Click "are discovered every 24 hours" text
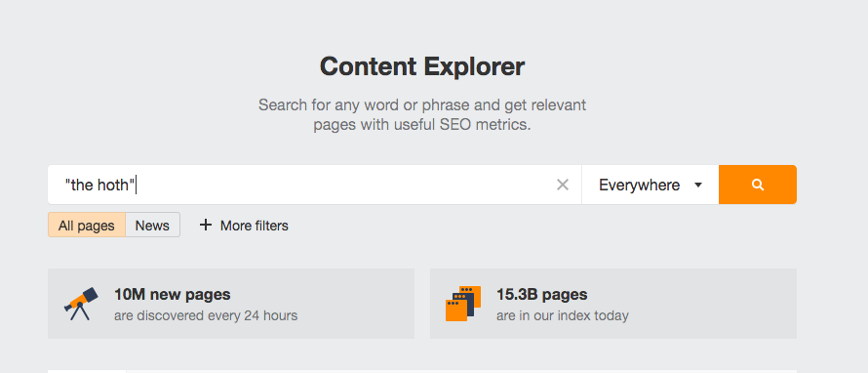Viewport: 868px width, 373px height. (206, 316)
